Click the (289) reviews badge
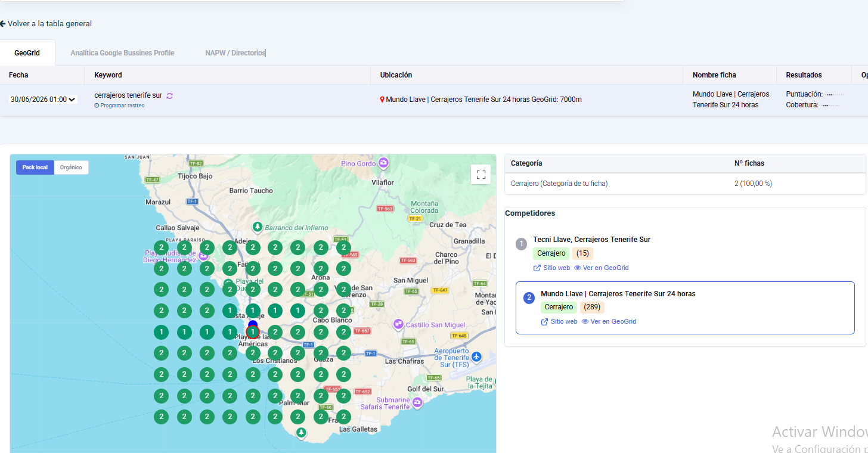 [x=592, y=308]
